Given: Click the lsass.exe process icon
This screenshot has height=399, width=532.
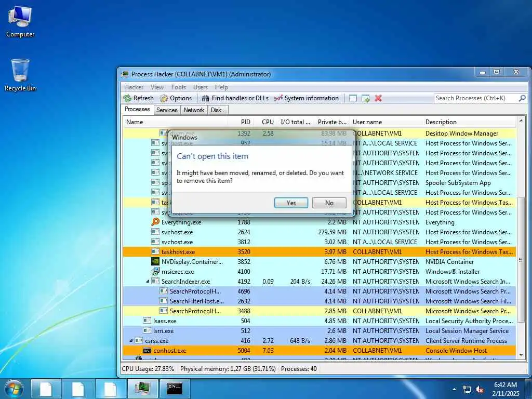Looking at the screenshot, I should pyautogui.click(x=147, y=321).
